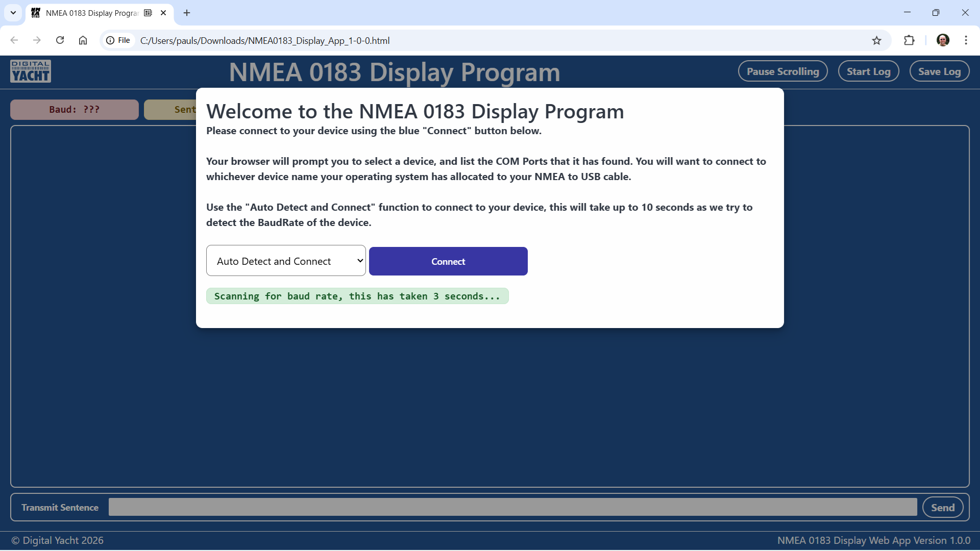This screenshot has height=551, width=980.
Task: Open the Chrome profile avatar
Action: click(x=943, y=40)
